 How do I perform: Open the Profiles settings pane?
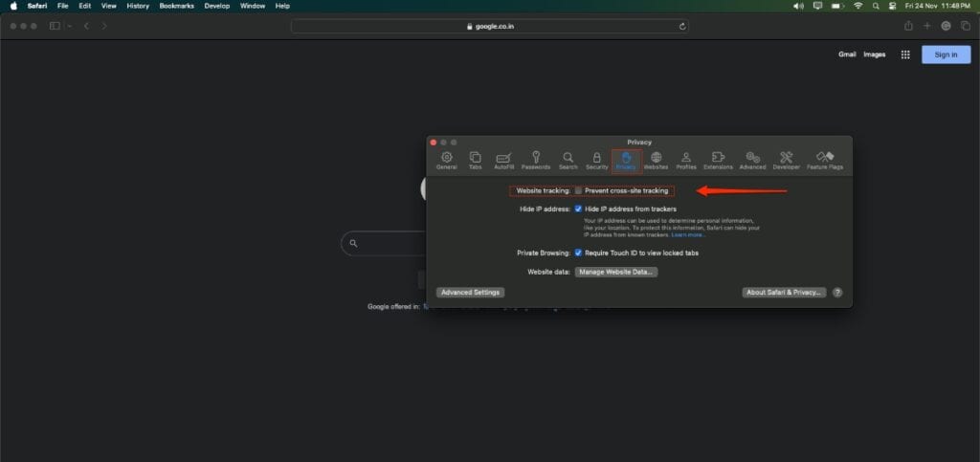685,161
